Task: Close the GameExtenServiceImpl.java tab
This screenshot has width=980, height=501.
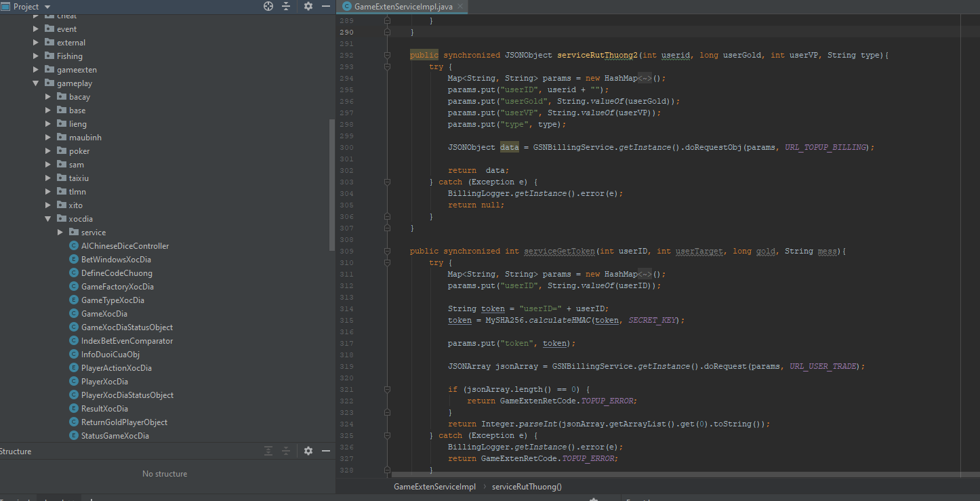Action: click(460, 7)
